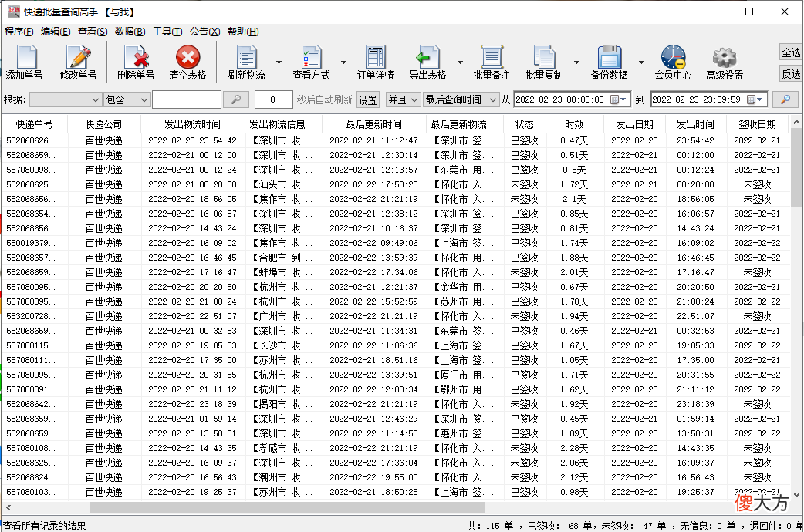The height and width of the screenshot is (532, 804).
Task: Expand the 导出表格 dropdown arrow
Action: pos(460,62)
